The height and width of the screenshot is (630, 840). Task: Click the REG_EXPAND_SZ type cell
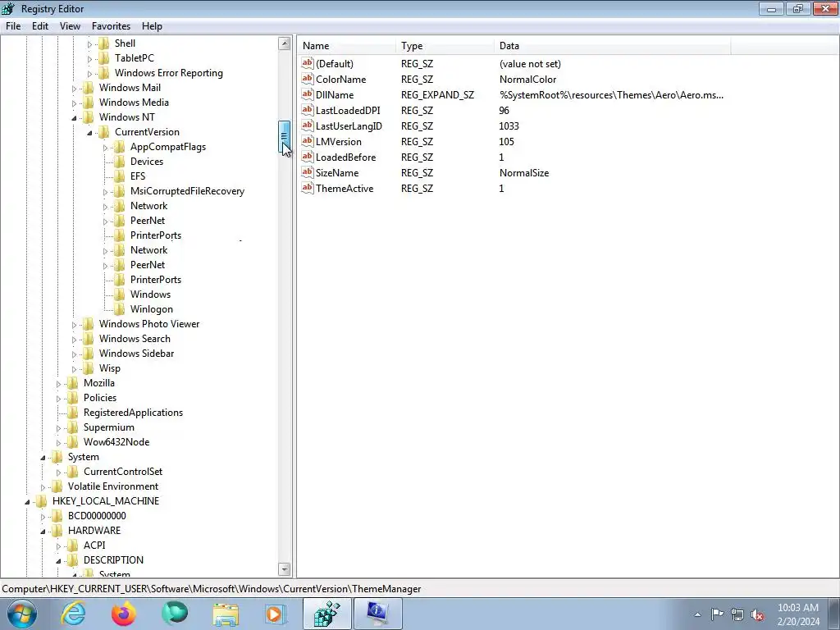[437, 95]
